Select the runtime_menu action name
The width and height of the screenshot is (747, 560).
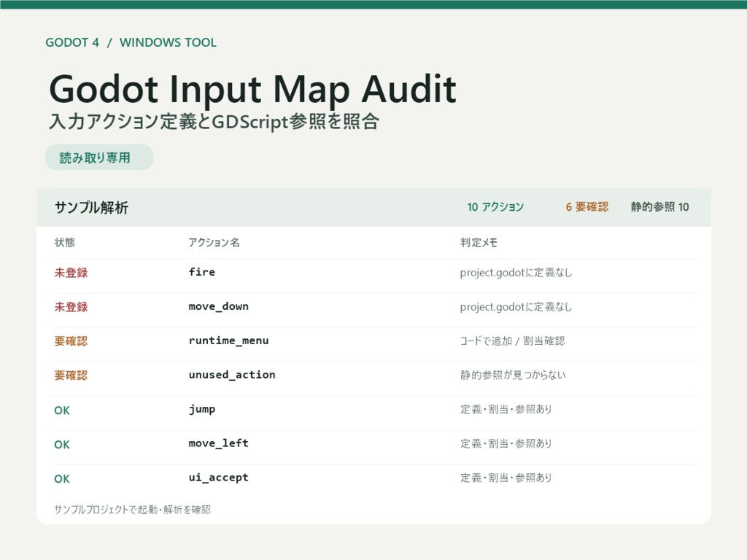tap(228, 341)
